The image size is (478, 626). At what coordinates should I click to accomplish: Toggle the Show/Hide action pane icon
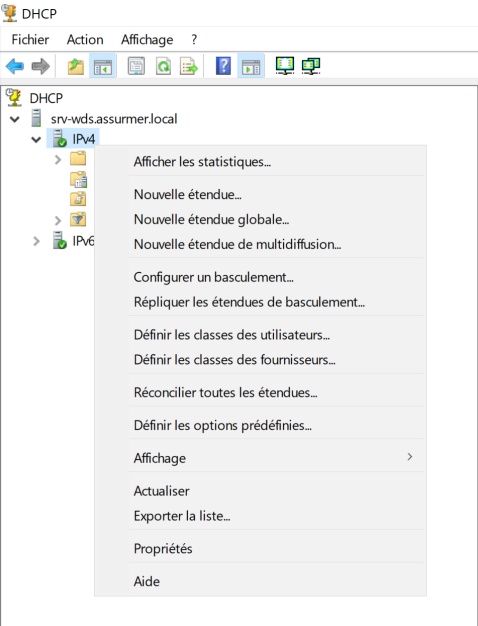(x=251, y=66)
